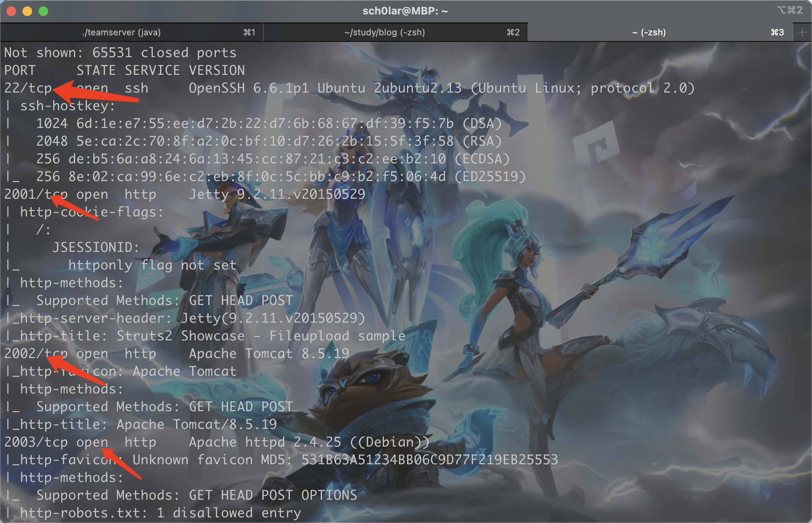This screenshot has height=523, width=812.
Task: Open a new terminal tab with plus button
Action: (x=802, y=32)
